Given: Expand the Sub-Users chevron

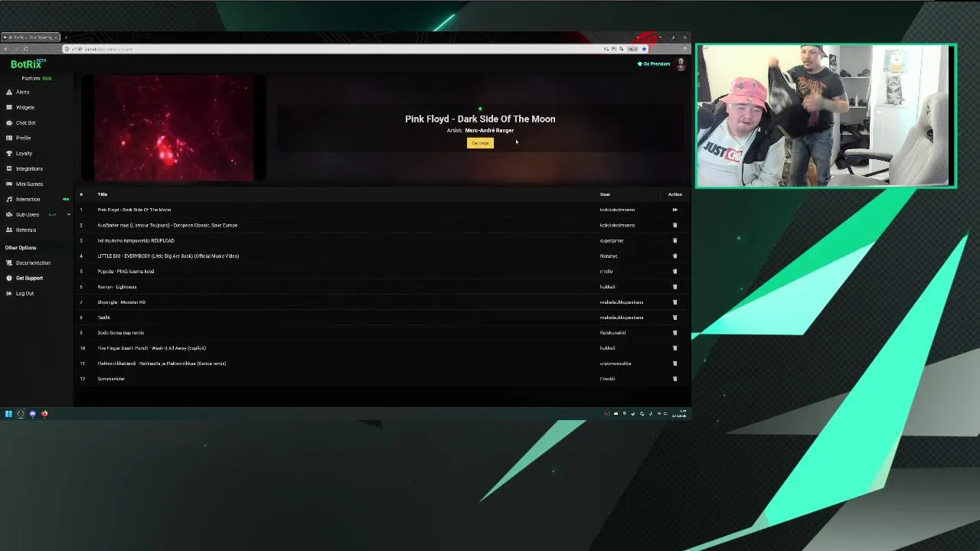Looking at the screenshot, I should (x=68, y=214).
